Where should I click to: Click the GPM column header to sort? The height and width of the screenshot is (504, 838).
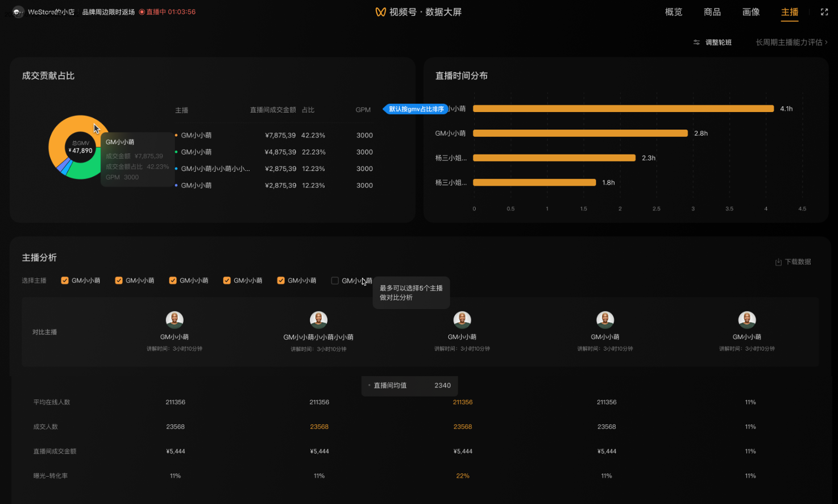coord(363,110)
